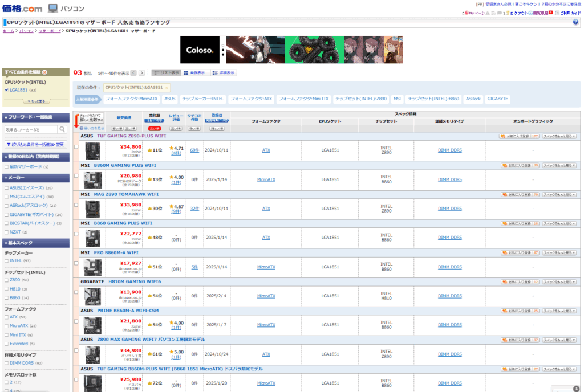The width and height of the screenshot is (584, 392).
Task: Click the ログアウト logout link
Action: (x=519, y=13)
